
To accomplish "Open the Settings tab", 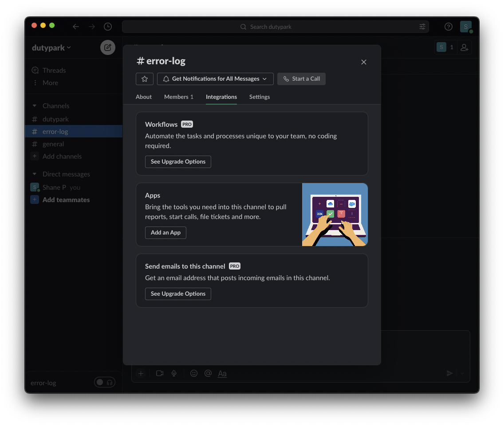I will [260, 97].
